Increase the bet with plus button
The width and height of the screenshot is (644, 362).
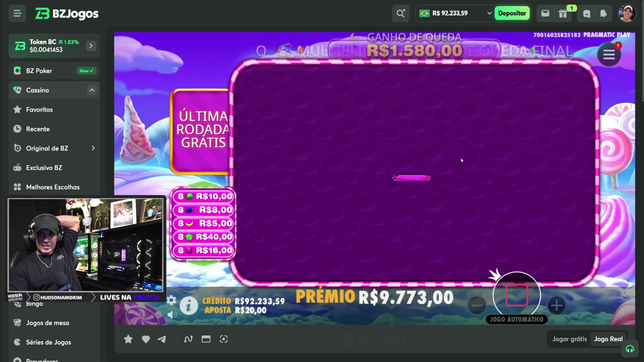coord(556,305)
